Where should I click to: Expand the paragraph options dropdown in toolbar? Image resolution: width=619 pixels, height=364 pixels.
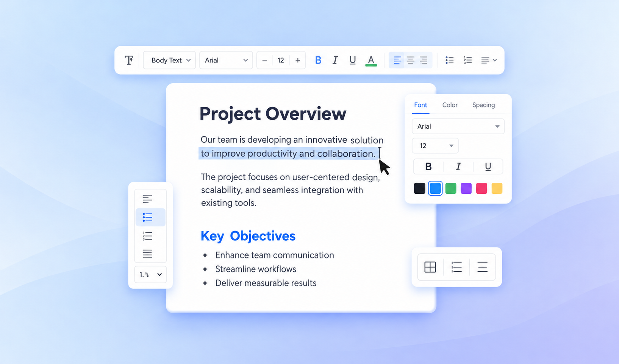pos(489,60)
